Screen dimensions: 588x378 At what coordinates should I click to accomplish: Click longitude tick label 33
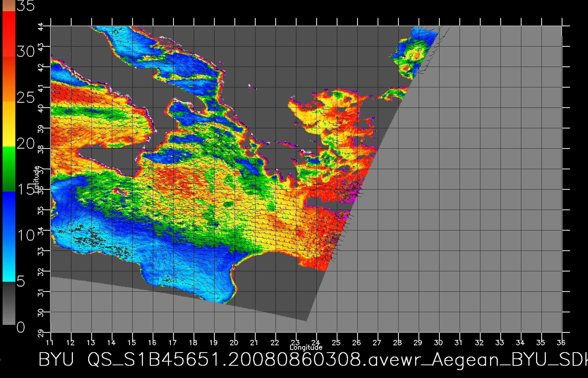tap(500, 342)
